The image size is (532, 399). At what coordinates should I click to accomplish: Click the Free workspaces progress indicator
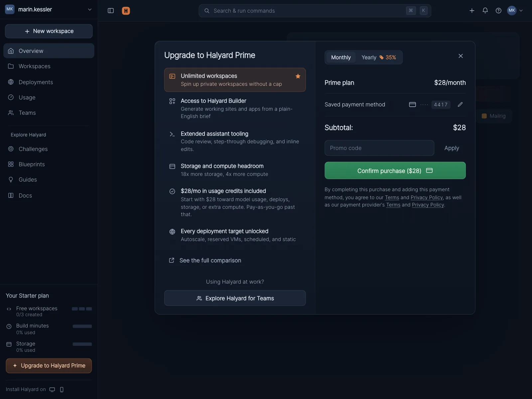pyautogui.click(x=82, y=309)
